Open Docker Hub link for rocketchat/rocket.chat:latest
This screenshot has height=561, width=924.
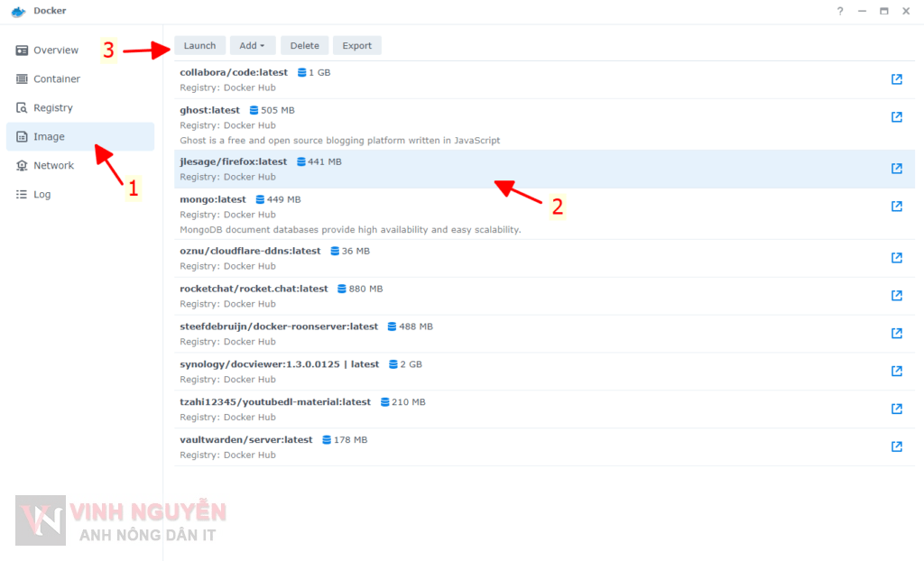pos(896,295)
